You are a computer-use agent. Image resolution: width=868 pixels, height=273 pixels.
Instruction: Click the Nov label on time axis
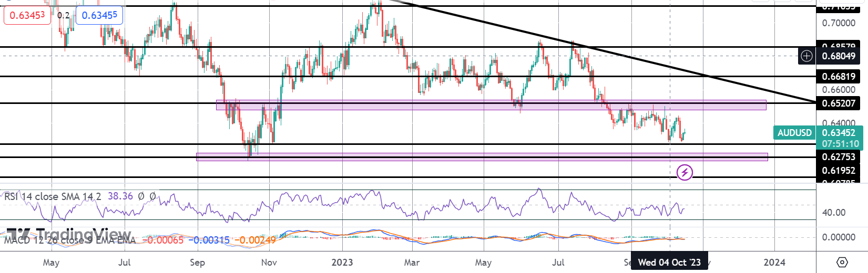point(269,262)
